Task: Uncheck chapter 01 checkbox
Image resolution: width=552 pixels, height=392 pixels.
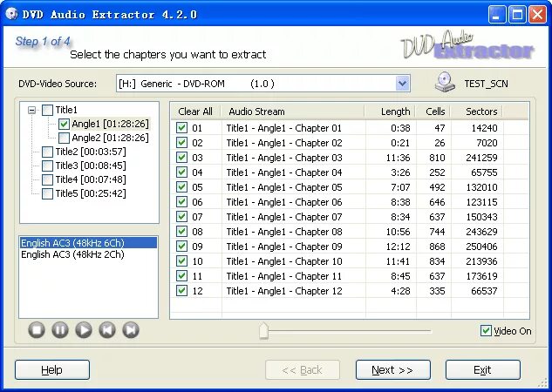Action: click(x=181, y=128)
